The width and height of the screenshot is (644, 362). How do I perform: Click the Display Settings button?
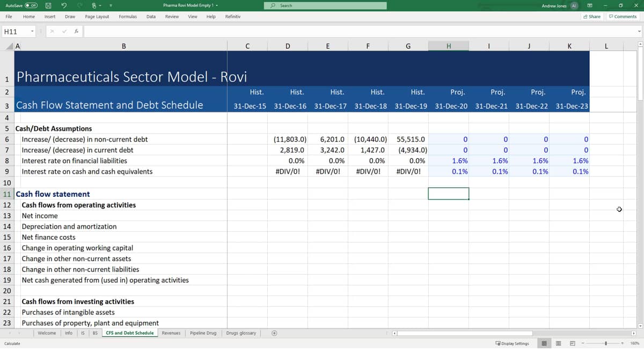tap(512, 343)
